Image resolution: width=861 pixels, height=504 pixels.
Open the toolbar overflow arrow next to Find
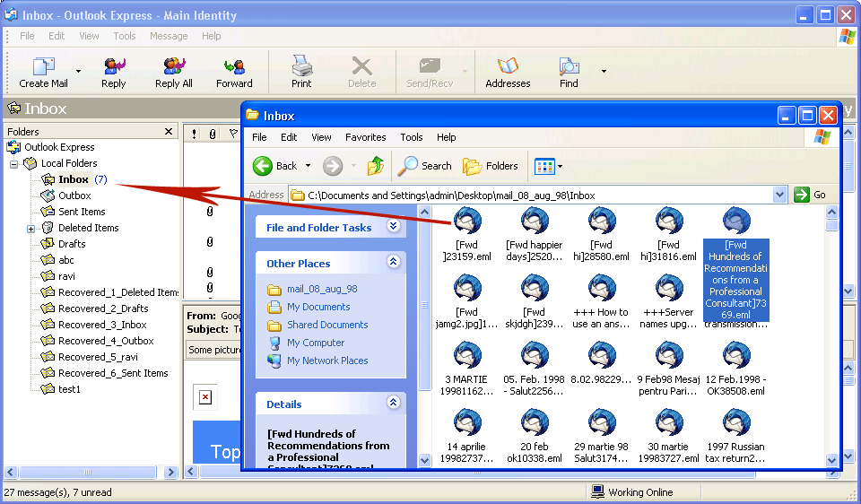(604, 71)
